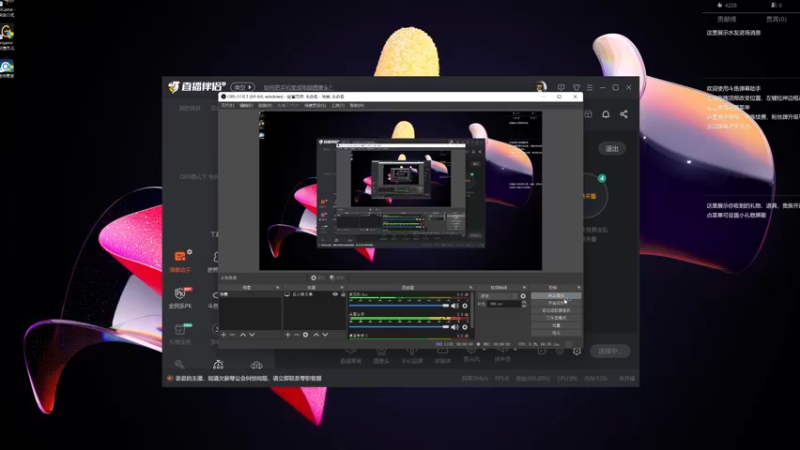
Task: Toggle Studio Mode button in OBS Controls
Action: [x=556, y=318]
